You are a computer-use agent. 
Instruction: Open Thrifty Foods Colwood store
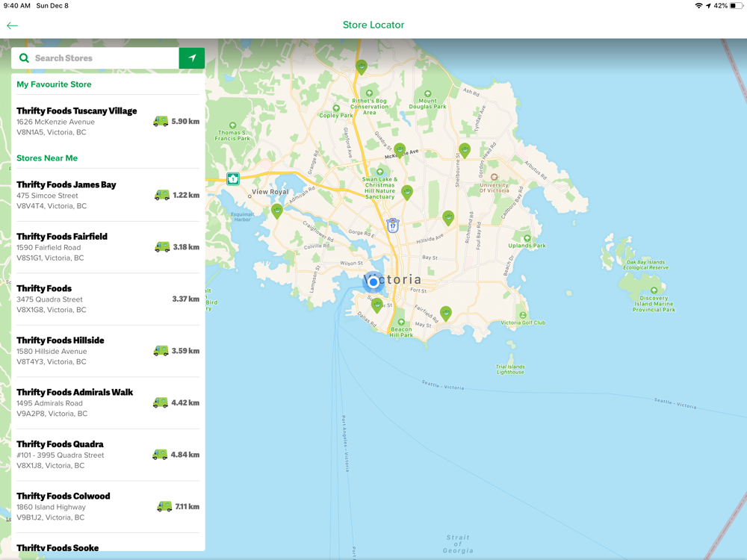[108, 506]
